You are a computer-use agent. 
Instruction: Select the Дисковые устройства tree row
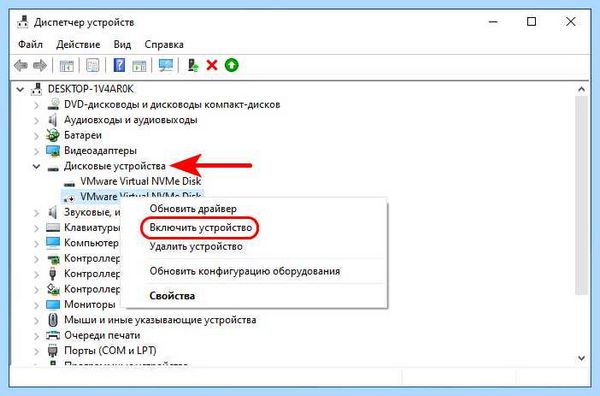click(x=115, y=166)
